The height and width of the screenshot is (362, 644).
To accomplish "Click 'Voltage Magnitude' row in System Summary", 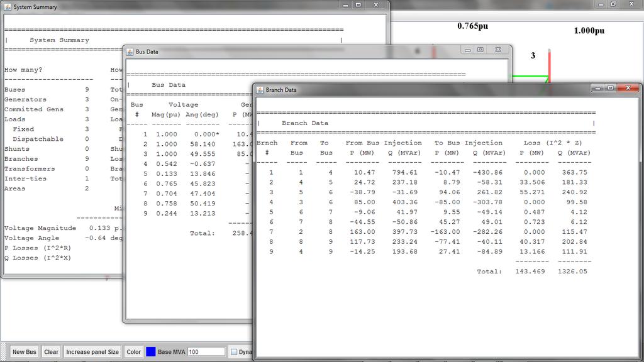I will [x=64, y=228].
